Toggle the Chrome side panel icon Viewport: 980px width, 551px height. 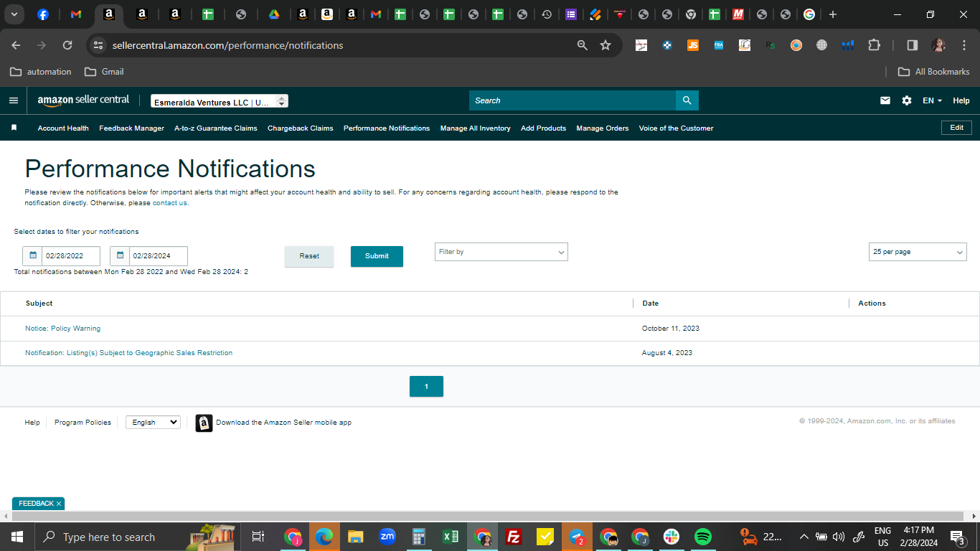(x=913, y=45)
